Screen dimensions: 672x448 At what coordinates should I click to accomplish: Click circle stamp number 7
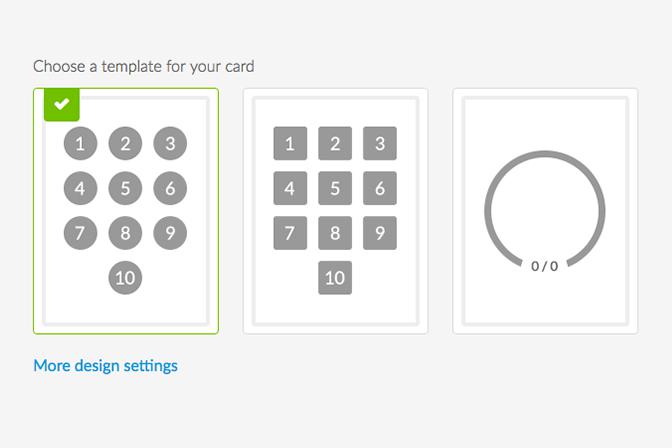pos(80,233)
